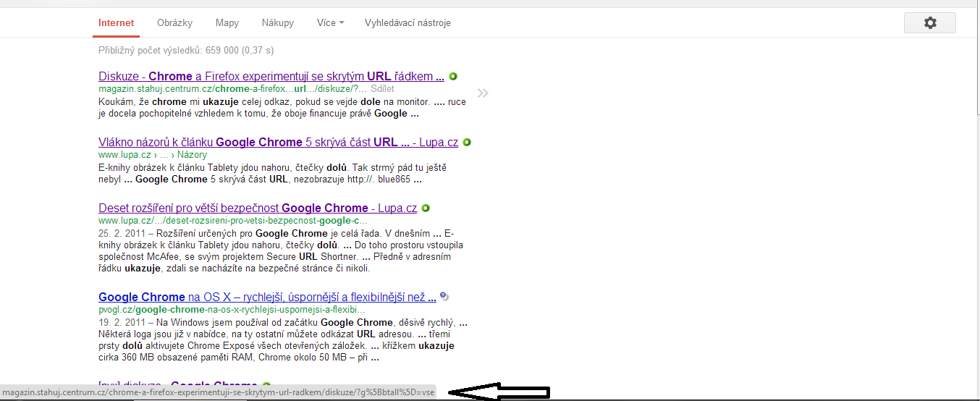Switch to the Obrázky tab
The width and height of the screenshot is (980, 401).
(x=174, y=22)
